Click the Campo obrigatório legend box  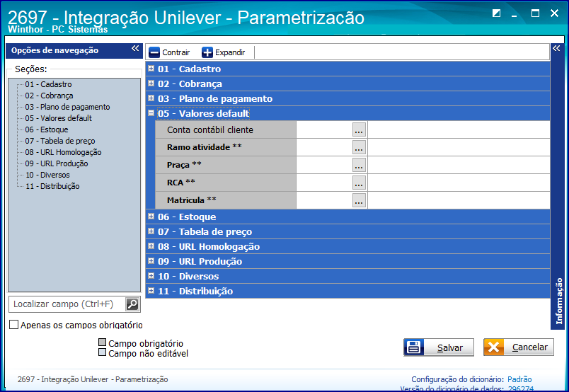pos(103,342)
